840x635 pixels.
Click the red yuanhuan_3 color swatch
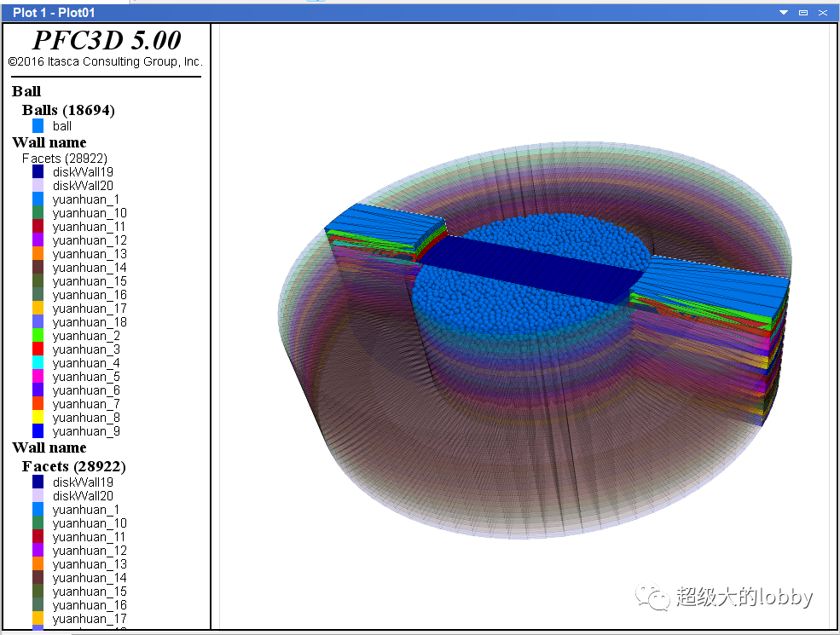point(38,349)
